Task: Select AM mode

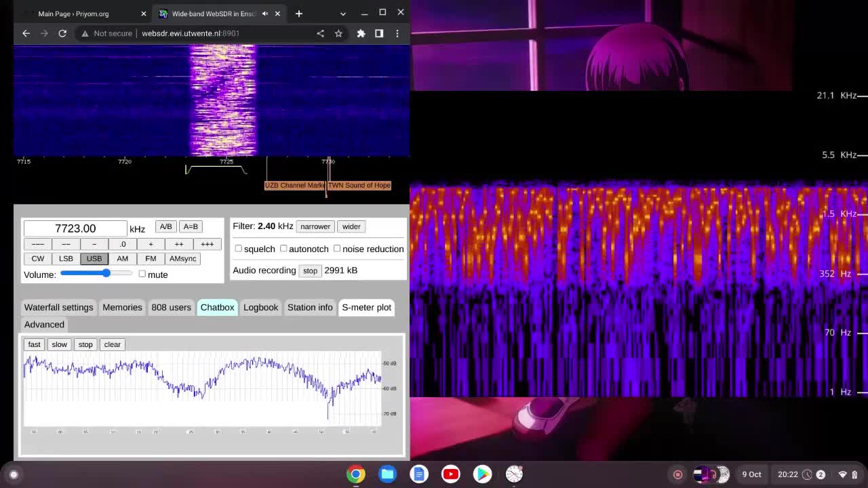Action: [122, 258]
